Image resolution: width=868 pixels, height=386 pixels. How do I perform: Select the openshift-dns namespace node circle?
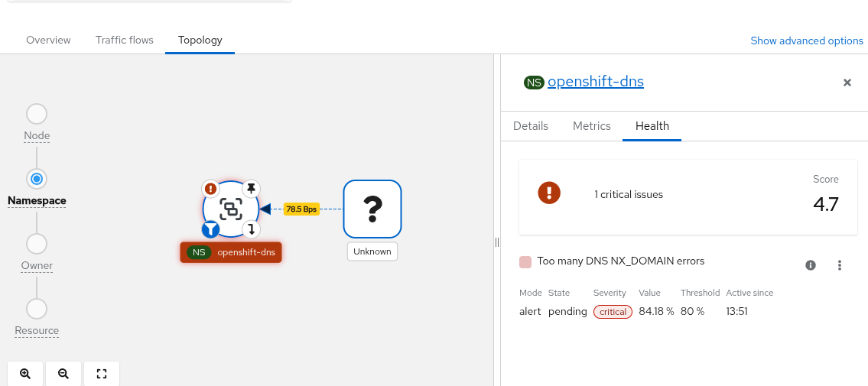coord(231,209)
